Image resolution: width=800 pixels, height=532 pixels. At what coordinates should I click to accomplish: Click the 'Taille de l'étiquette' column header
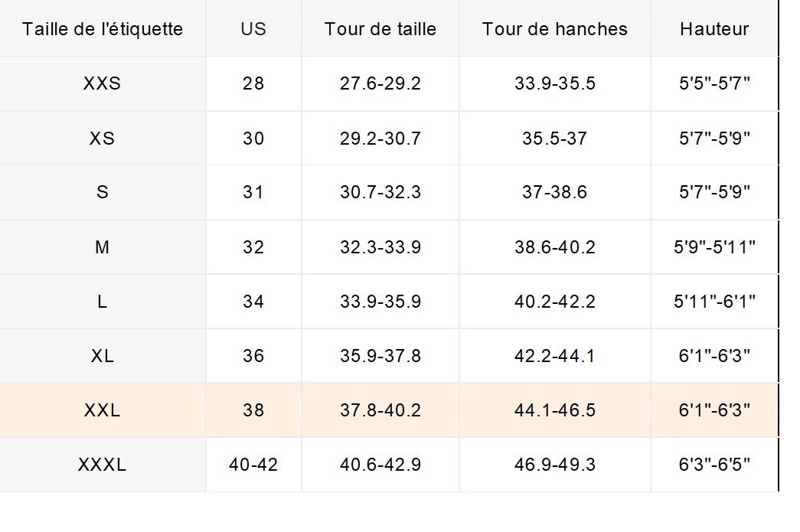103,29
